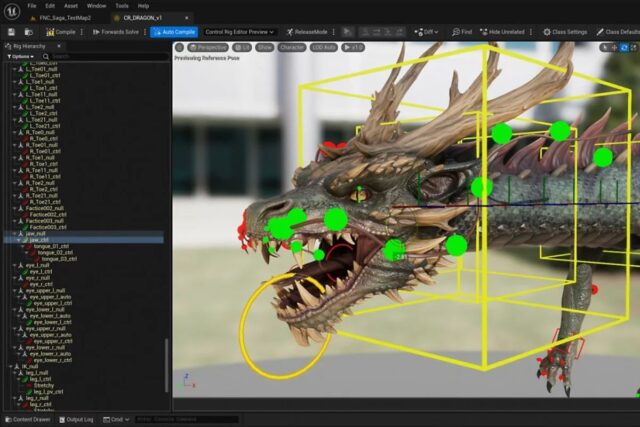Open the Rig Hierarchy Options dropdown

pos(22,57)
